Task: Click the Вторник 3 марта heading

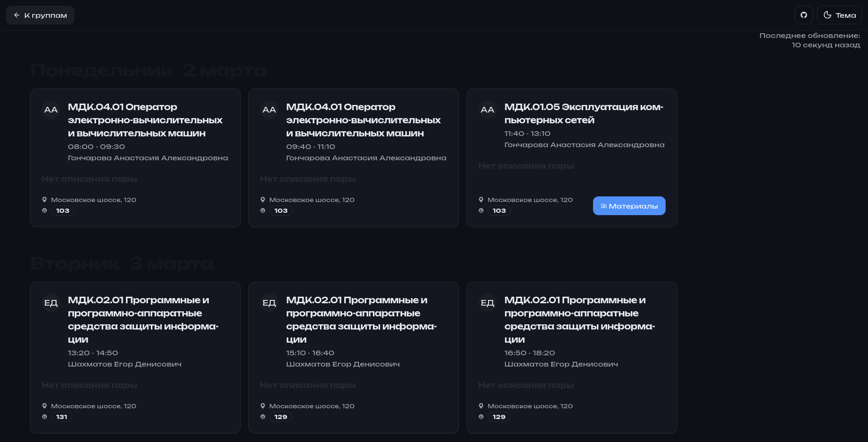Action: pyautogui.click(x=122, y=264)
